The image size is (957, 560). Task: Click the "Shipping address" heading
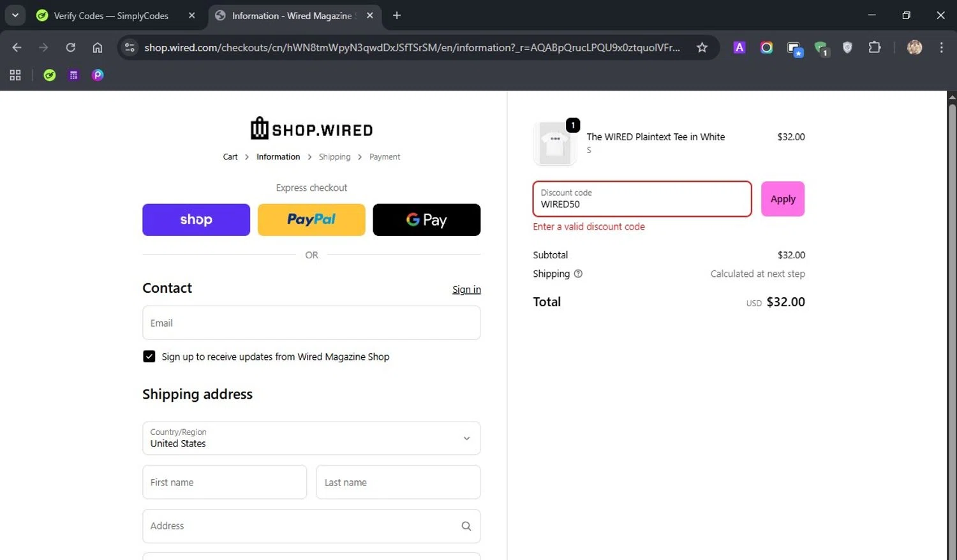[197, 394]
